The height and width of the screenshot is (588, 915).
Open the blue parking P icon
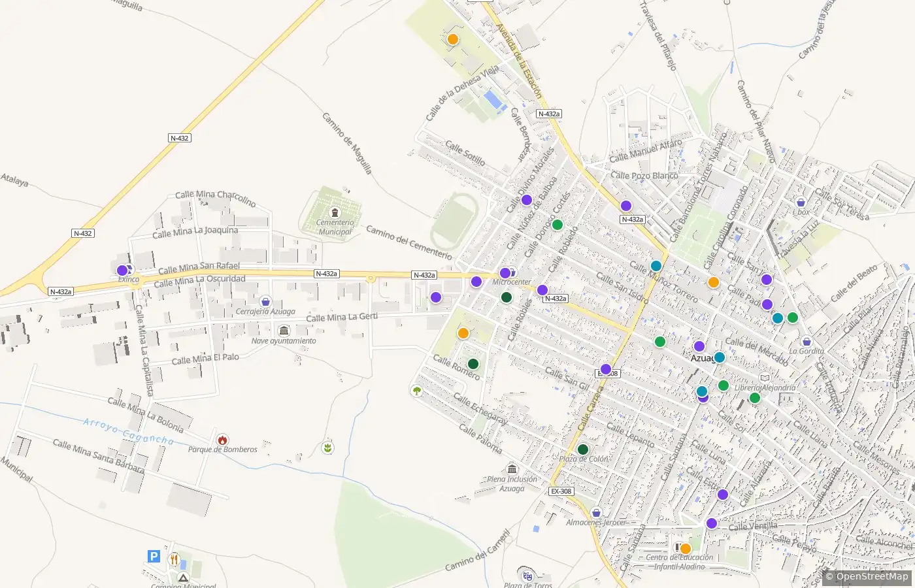pos(154,557)
